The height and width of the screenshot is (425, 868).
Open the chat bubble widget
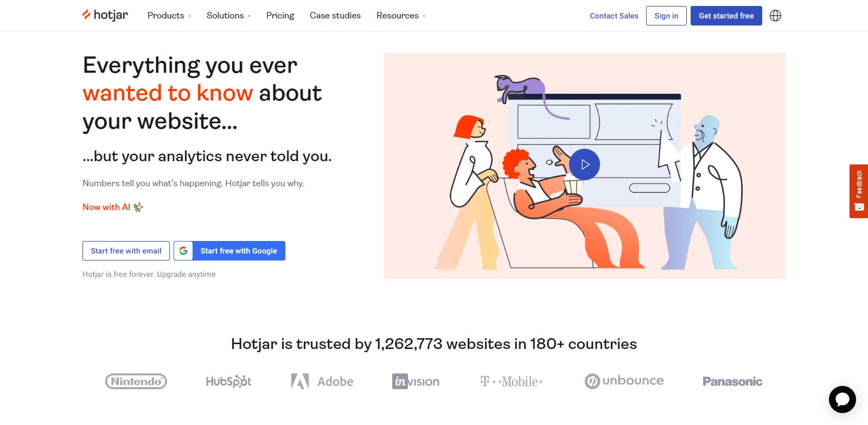pos(843,399)
